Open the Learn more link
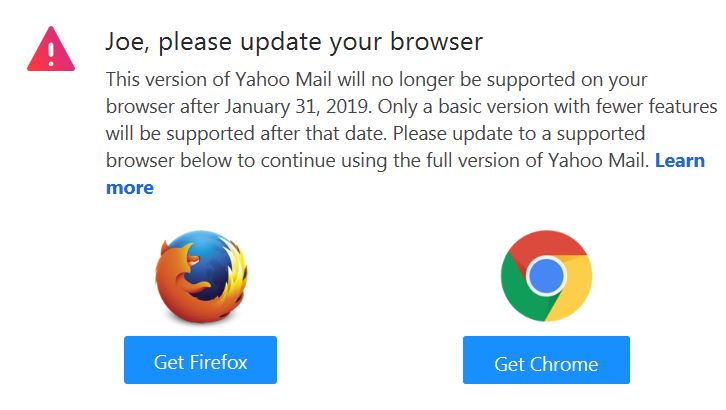 pos(680,161)
